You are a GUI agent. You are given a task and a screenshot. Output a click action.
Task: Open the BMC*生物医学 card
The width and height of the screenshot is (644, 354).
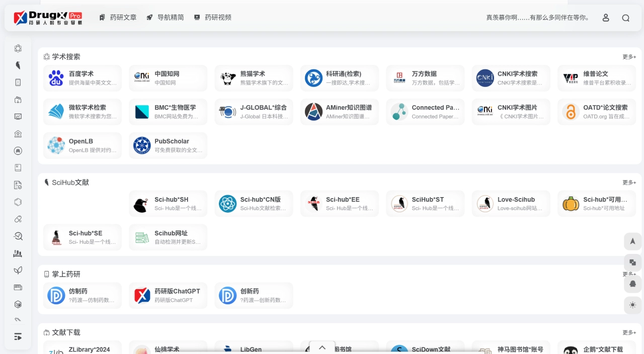click(x=168, y=112)
